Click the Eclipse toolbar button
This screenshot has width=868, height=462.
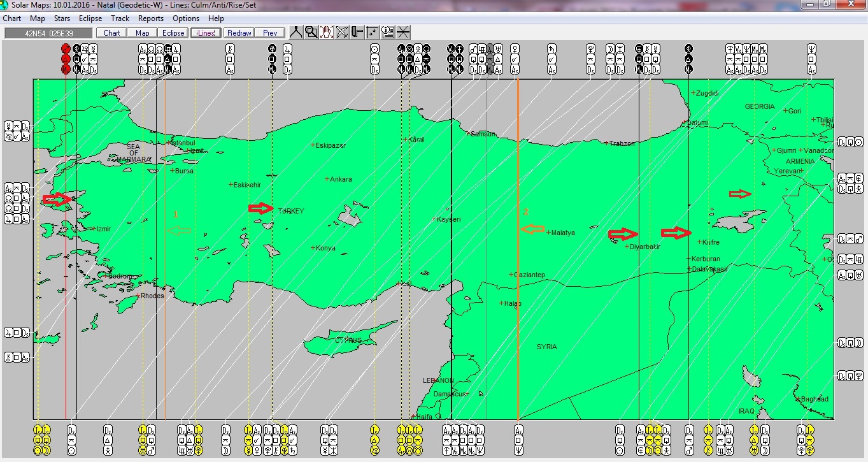[173, 33]
